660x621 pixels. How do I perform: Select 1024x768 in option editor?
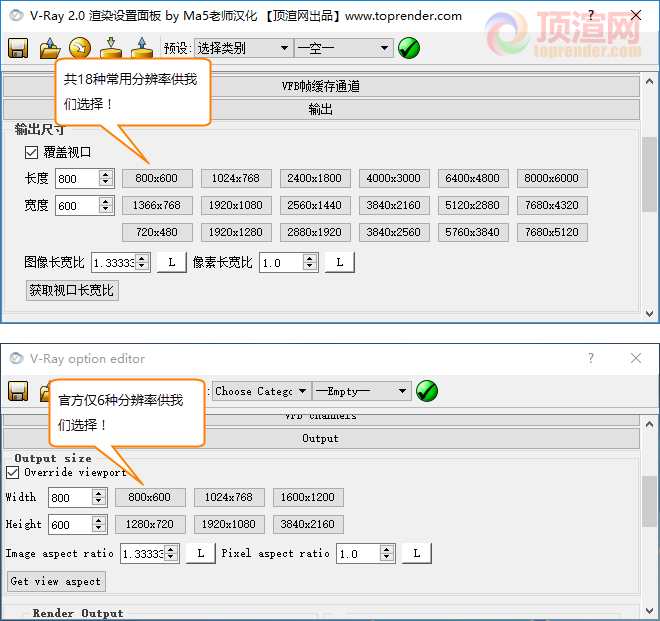pyautogui.click(x=229, y=497)
